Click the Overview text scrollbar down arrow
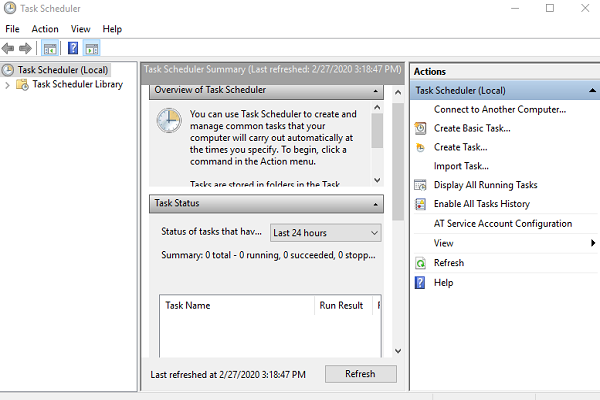This screenshot has width=600, height=400. (377, 180)
